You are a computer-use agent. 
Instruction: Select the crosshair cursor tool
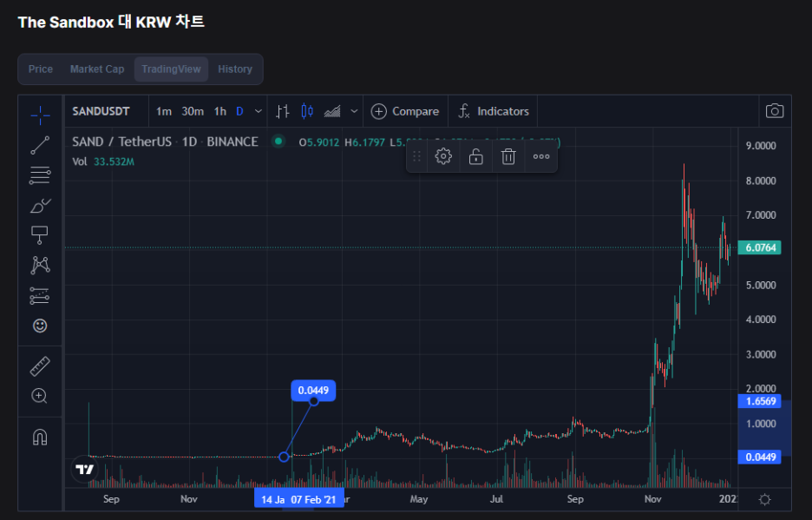[x=40, y=115]
